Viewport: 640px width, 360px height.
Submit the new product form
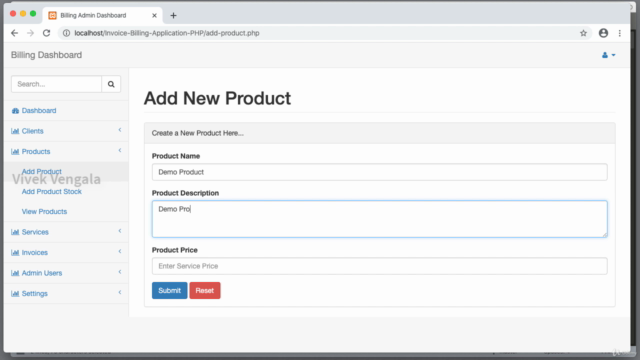169,291
